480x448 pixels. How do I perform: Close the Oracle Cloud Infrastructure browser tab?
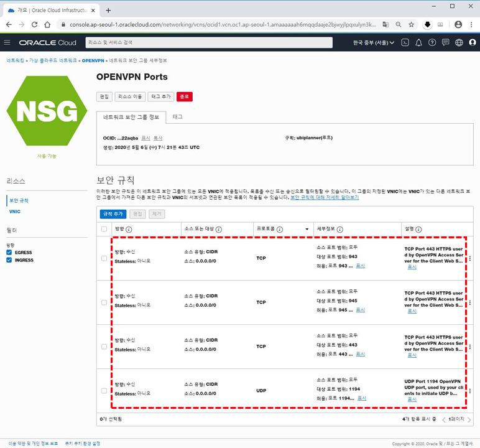[x=93, y=11]
